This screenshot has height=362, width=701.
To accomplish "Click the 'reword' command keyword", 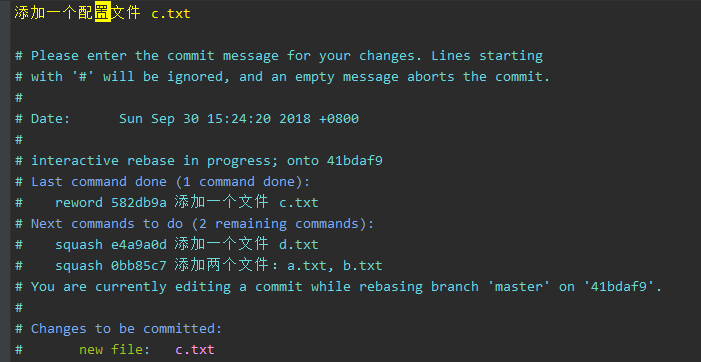I will click(79, 203).
